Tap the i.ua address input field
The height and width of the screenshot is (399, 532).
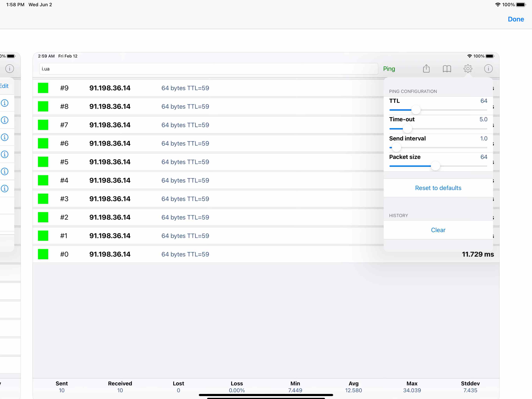[209, 69]
